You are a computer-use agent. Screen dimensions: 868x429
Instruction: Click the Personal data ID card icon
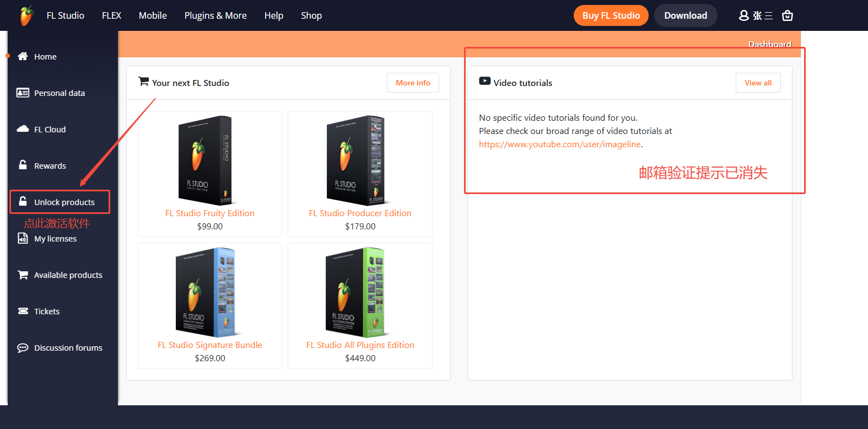click(23, 93)
